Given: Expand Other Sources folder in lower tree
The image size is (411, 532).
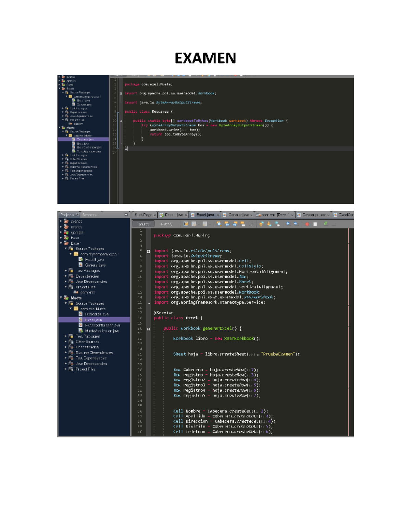Looking at the screenshot, I should (x=66, y=342).
